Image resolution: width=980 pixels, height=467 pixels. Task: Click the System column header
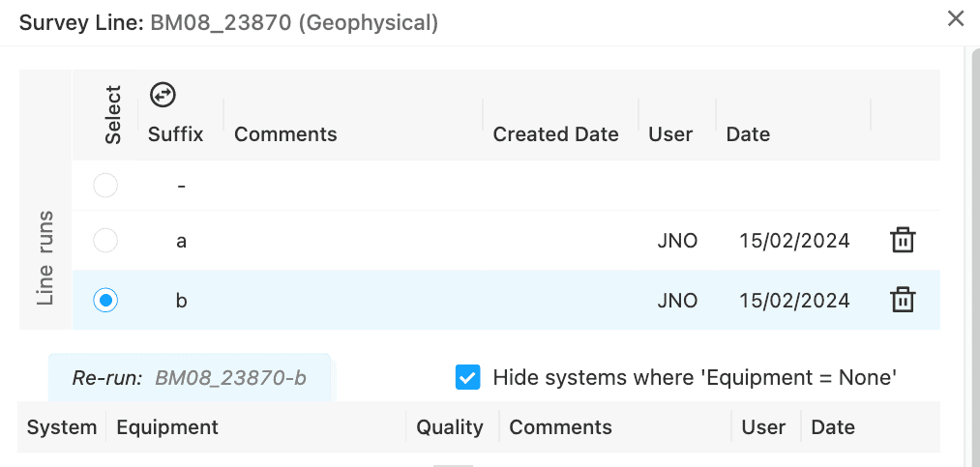coord(62,427)
